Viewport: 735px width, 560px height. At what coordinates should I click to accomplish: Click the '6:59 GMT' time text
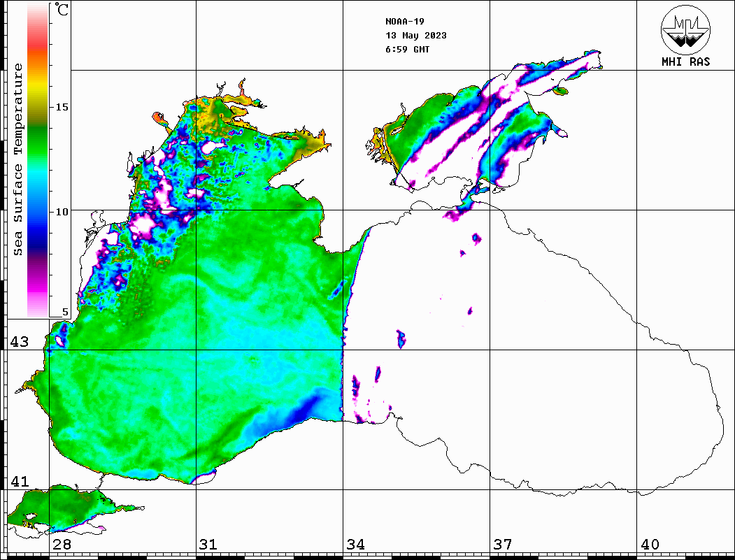coord(407,50)
